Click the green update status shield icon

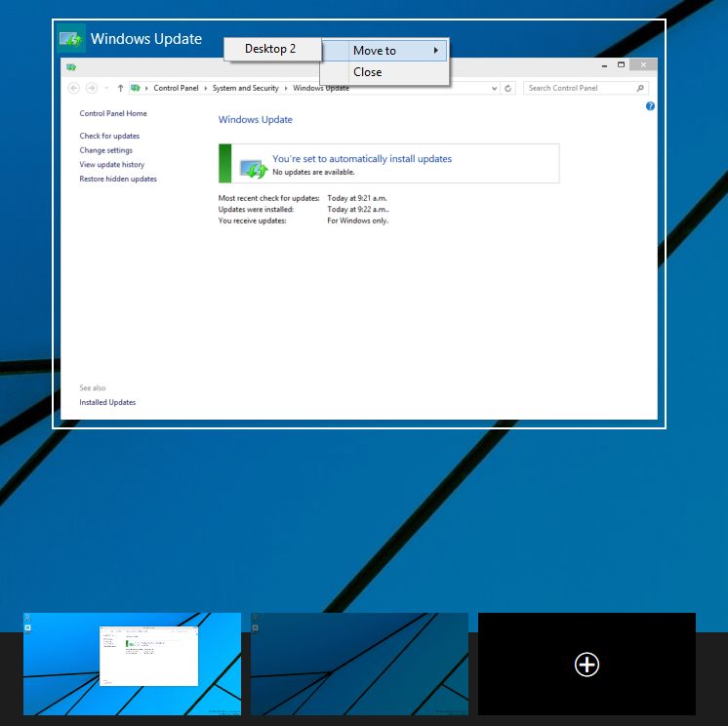(253, 169)
